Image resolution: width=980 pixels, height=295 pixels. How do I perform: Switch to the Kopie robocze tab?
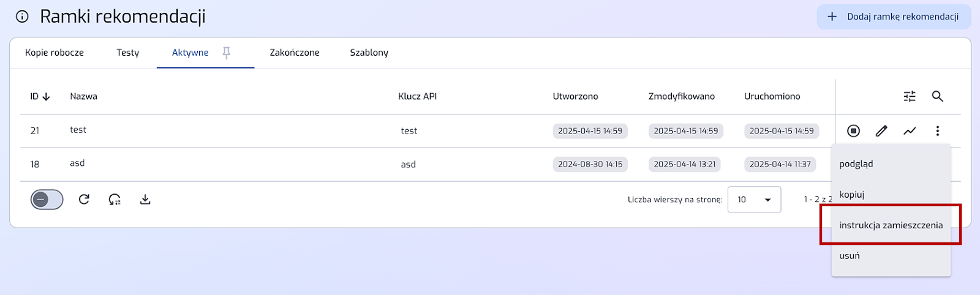pos(55,53)
